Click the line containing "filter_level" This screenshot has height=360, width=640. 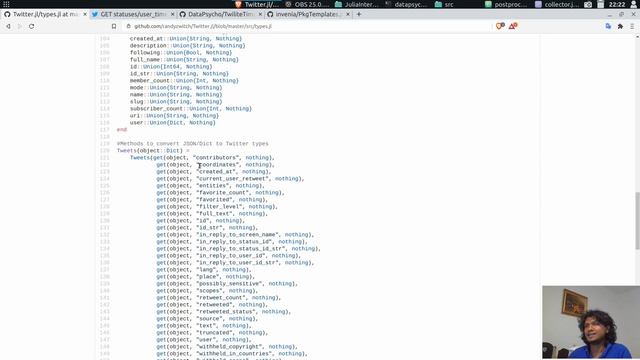[217, 207]
